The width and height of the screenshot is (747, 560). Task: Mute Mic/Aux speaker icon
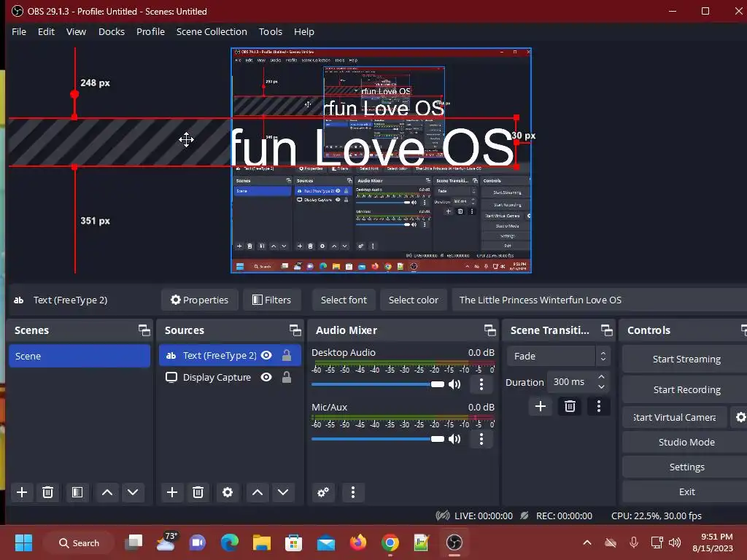pyautogui.click(x=454, y=439)
